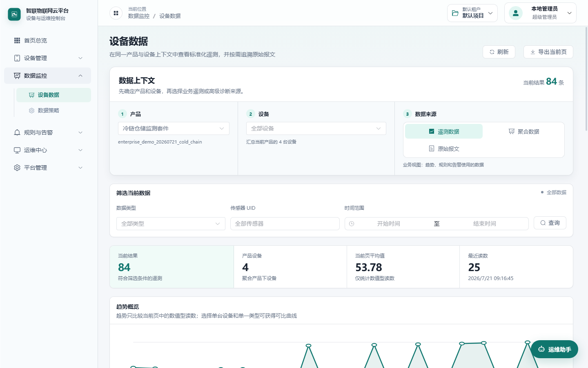
Task: Open the 默认项目 tenant selector
Action: (x=472, y=13)
